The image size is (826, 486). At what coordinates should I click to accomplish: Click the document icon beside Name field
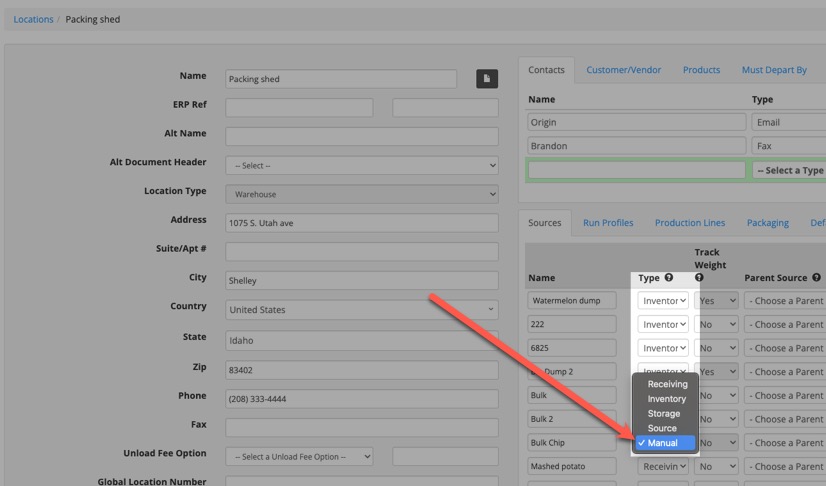click(487, 79)
